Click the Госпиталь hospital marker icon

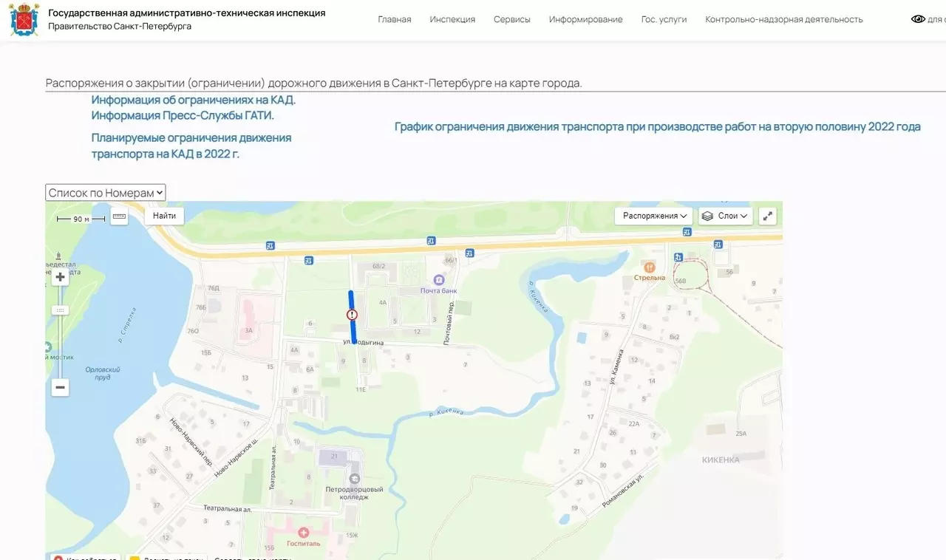click(x=303, y=532)
